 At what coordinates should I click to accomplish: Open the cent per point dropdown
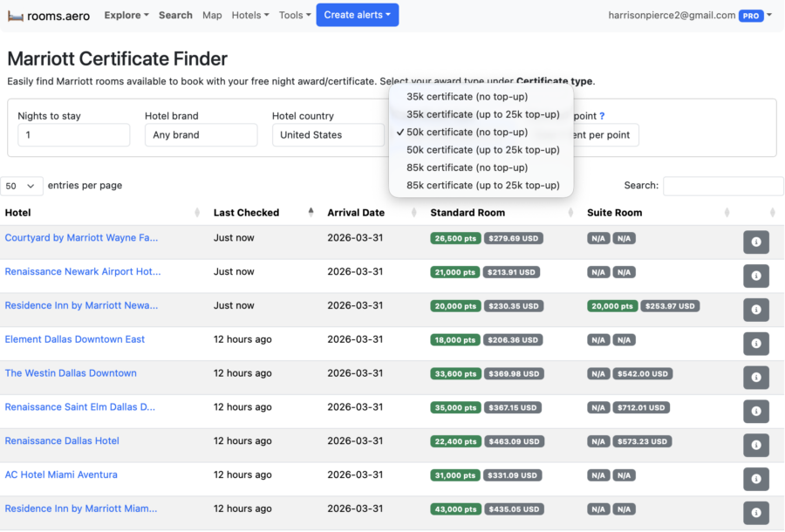click(x=606, y=135)
